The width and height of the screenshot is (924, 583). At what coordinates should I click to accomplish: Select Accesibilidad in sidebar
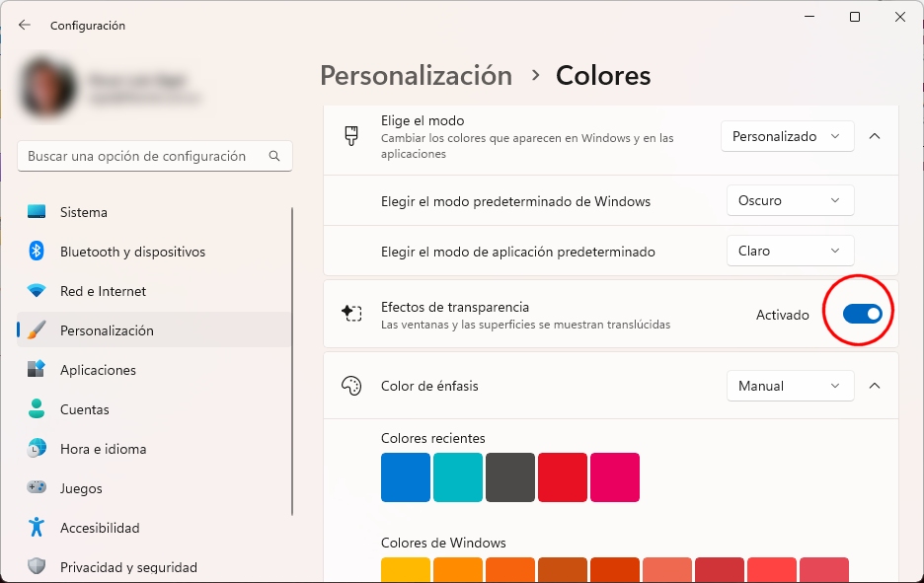(x=154, y=528)
